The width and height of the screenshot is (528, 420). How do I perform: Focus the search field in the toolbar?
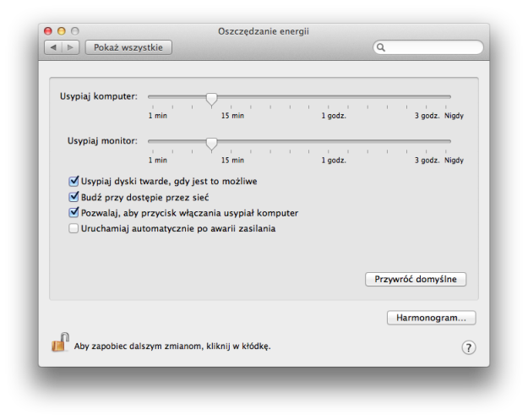[x=428, y=47]
